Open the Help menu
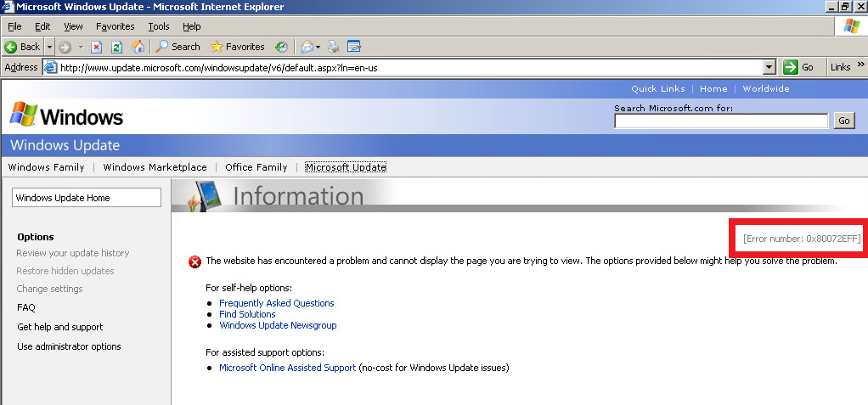The image size is (868, 405). pos(192,26)
